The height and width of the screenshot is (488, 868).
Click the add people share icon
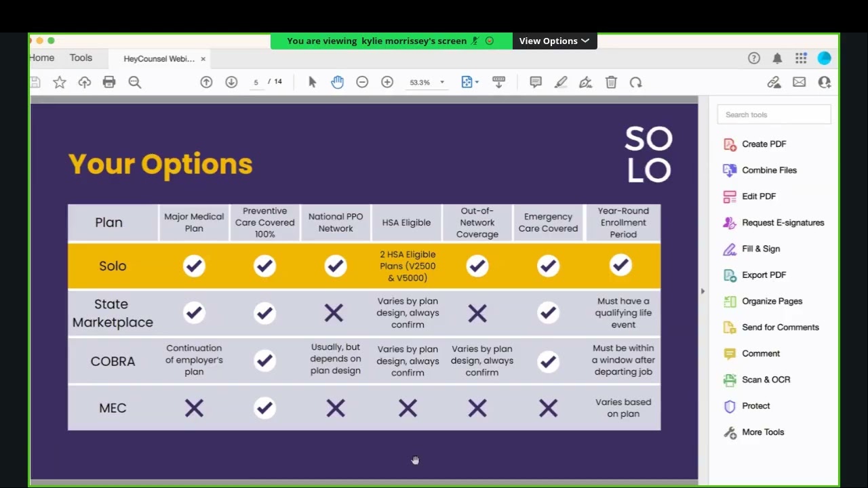(825, 82)
